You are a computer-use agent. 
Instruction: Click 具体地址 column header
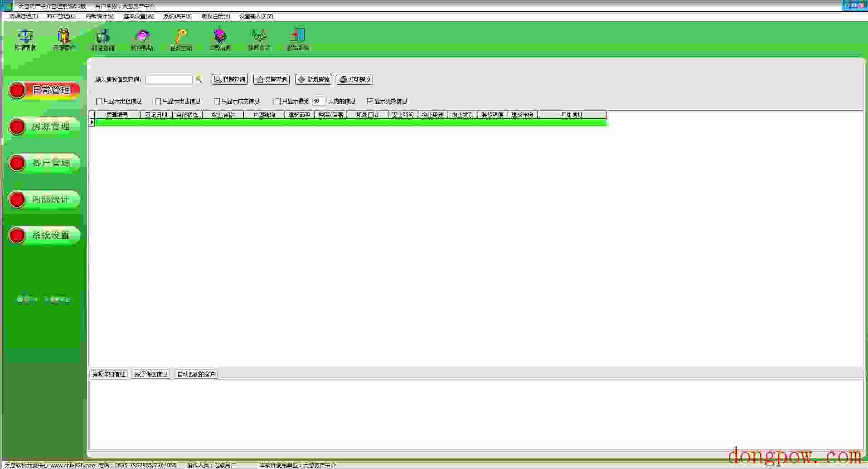pyautogui.click(x=572, y=115)
